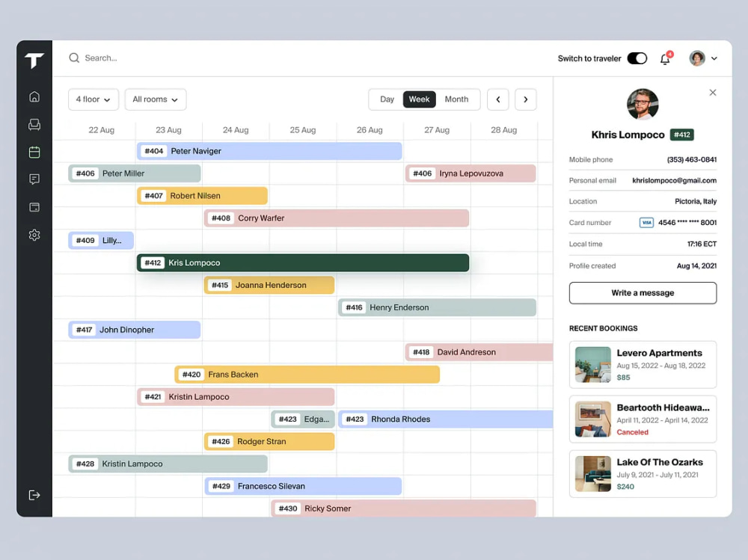748x560 pixels.
Task: Click the (353) 463-0841 phone number
Action: [x=692, y=160]
